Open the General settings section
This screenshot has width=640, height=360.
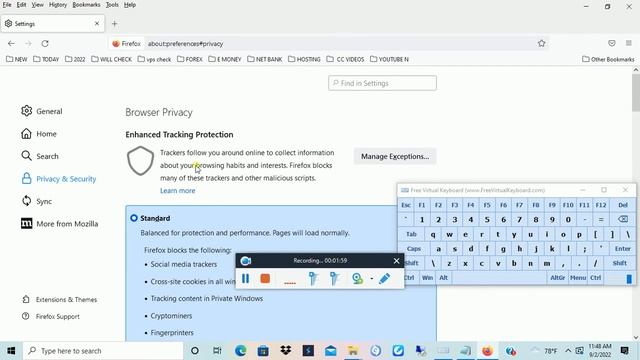click(x=42, y=111)
